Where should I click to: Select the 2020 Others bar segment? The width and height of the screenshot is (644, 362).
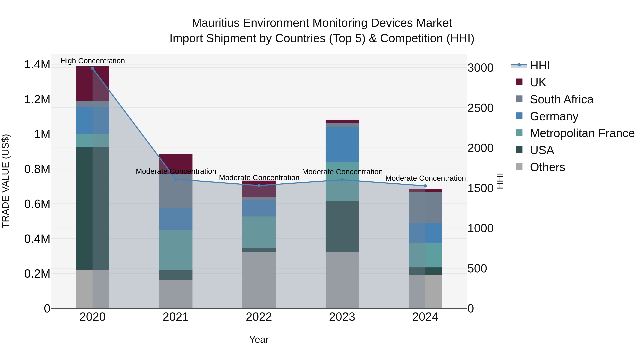(92, 289)
